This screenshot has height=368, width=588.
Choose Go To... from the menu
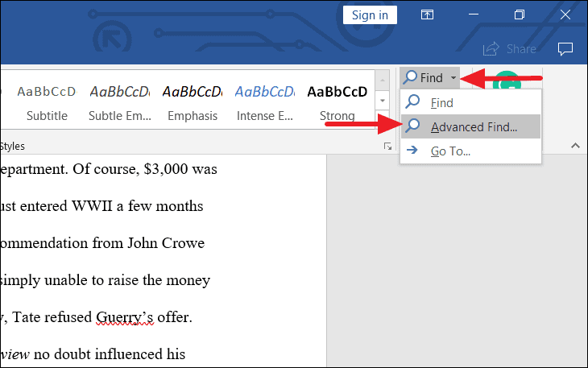click(470, 151)
